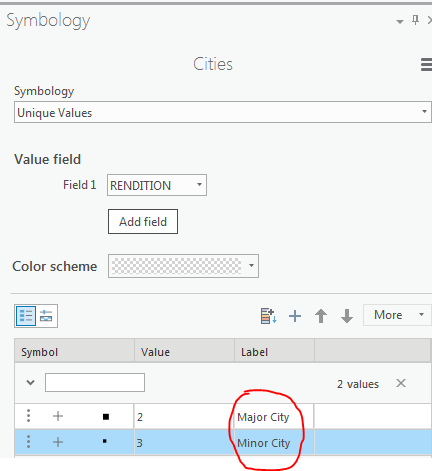Screen dimensions: 432x471
Task: Move selected value up with arrow icon
Action: coord(321,316)
